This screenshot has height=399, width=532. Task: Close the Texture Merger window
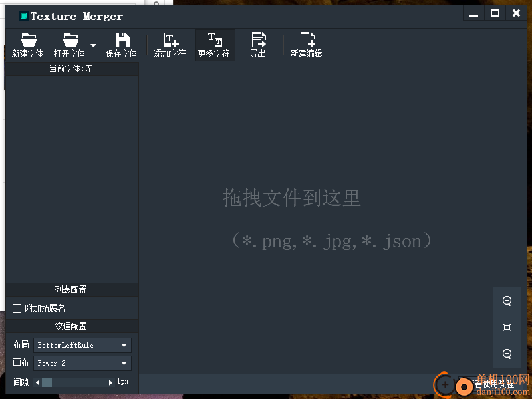pos(517,13)
